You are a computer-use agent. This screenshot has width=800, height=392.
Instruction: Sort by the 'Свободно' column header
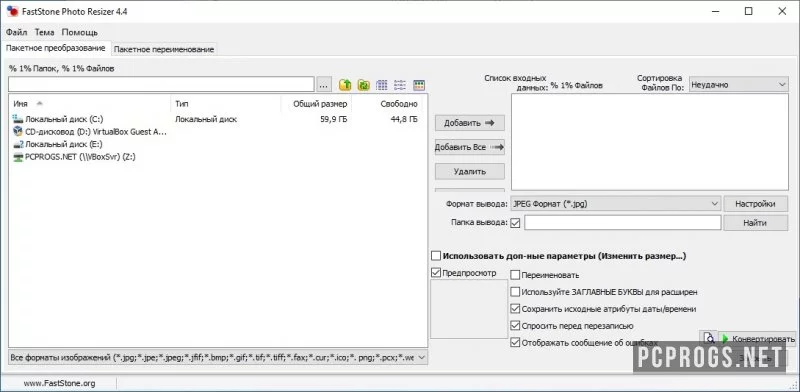click(x=388, y=104)
